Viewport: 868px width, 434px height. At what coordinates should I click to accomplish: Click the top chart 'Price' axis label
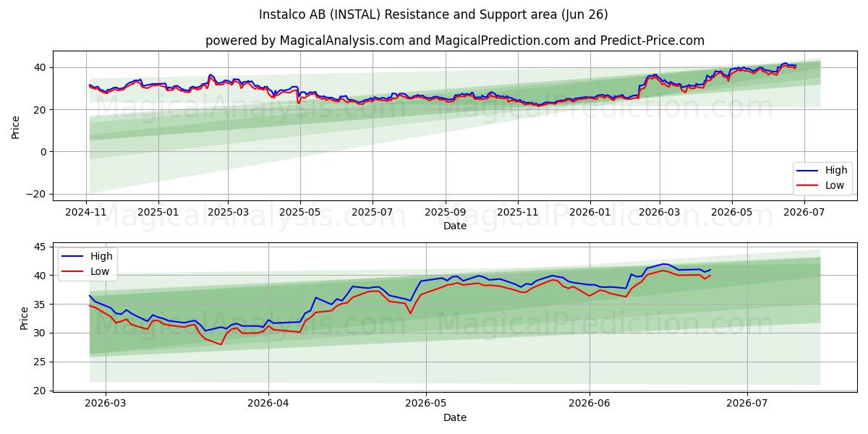pyautogui.click(x=16, y=127)
